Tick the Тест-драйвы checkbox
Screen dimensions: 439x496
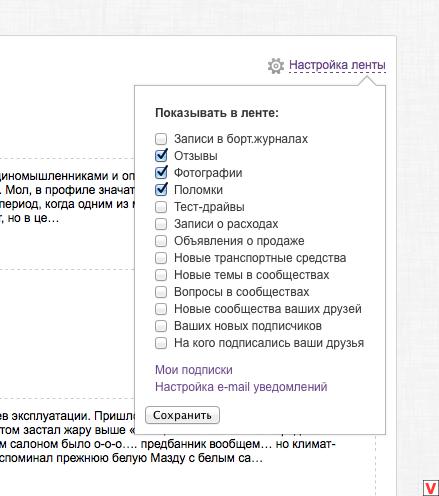161,207
